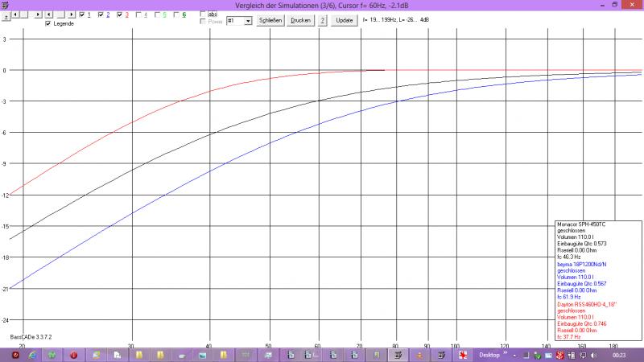The height and width of the screenshot is (362, 644).
Task: Enable simulation 5 checkbox
Action: (157, 14)
